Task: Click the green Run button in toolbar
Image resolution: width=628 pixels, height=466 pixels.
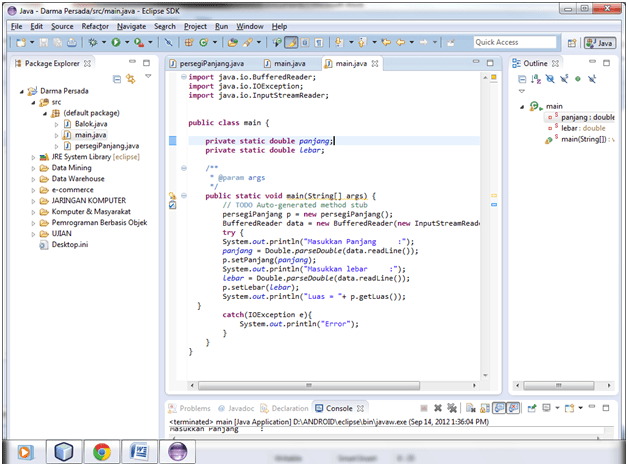Action: coord(116,43)
